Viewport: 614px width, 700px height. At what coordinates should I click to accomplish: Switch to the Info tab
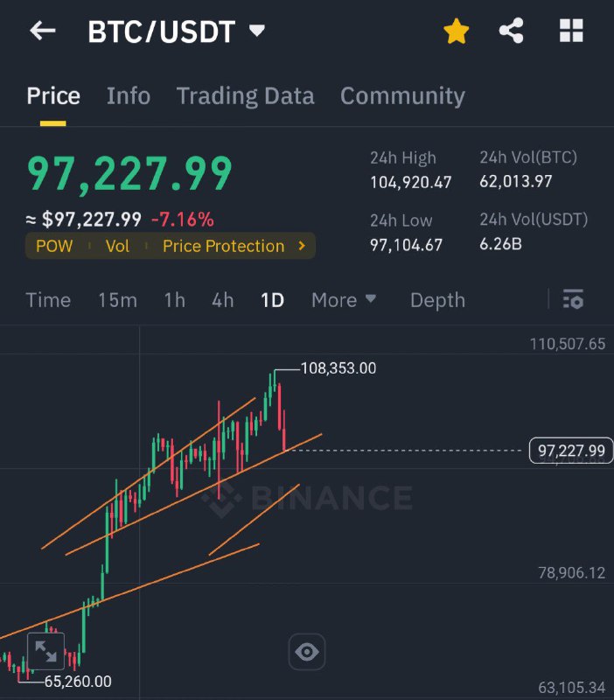(129, 96)
